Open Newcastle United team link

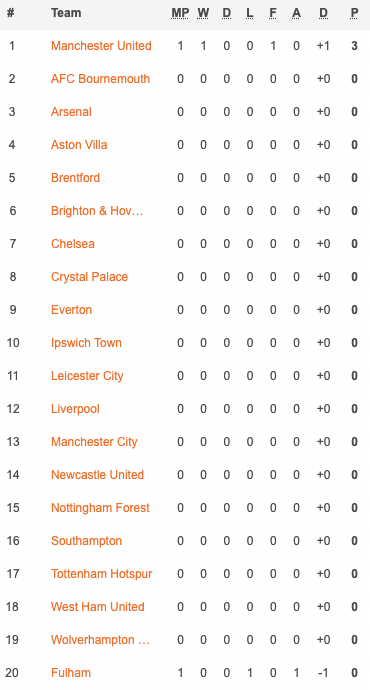98,475
